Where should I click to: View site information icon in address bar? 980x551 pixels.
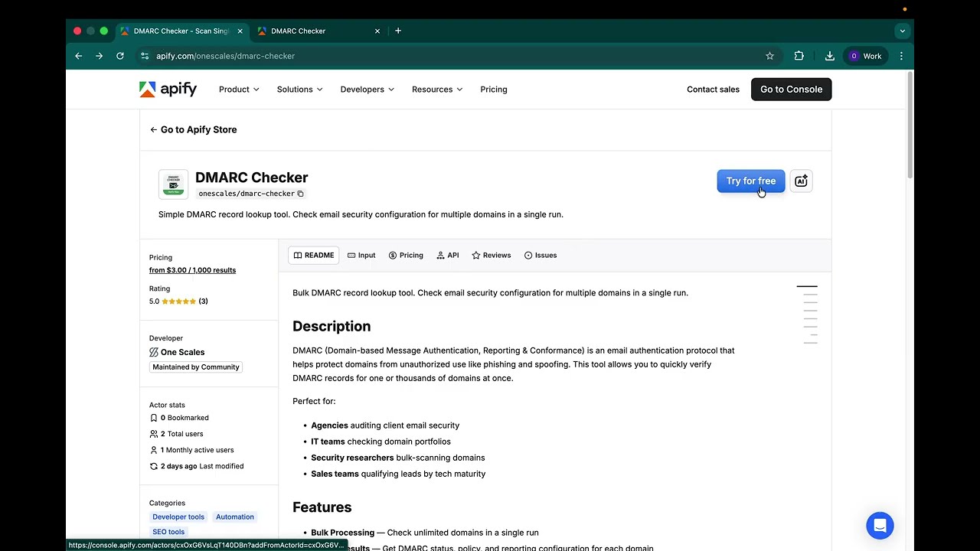point(145,56)
